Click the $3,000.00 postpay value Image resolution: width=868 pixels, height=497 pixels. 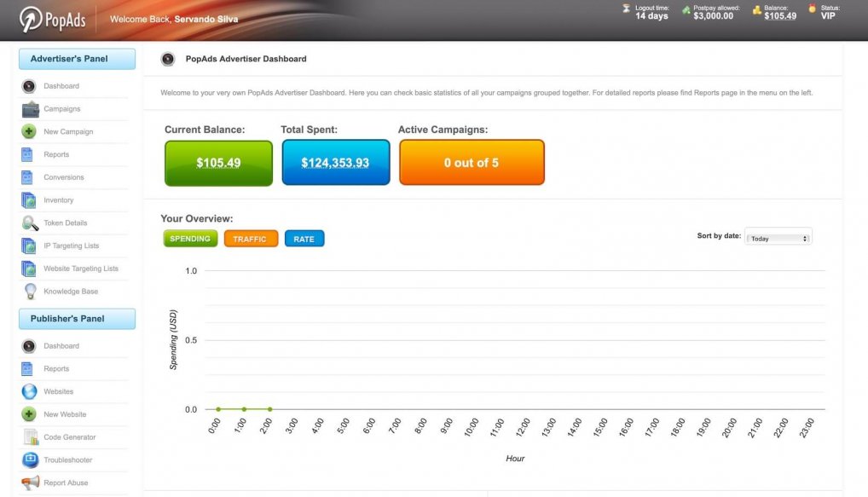[x=713, y=16]
